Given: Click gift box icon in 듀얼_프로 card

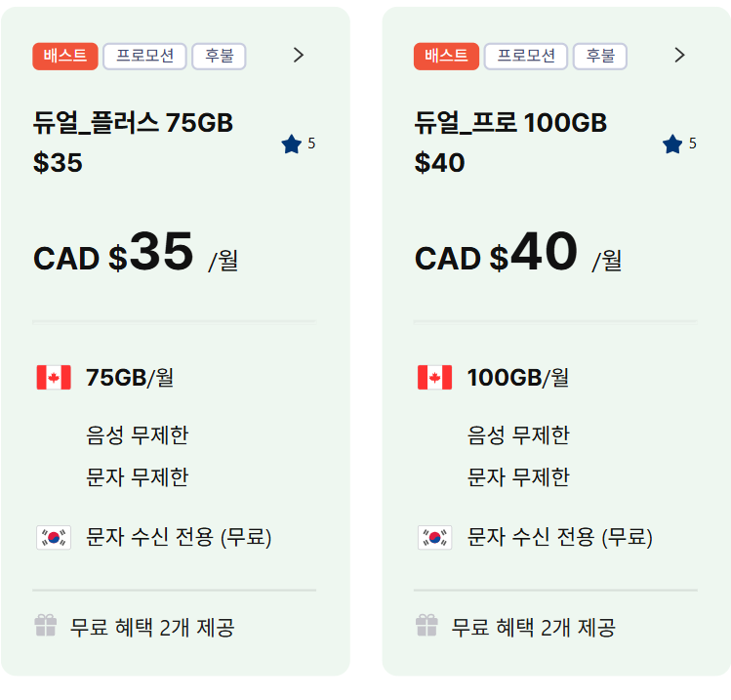Looking at the screenshot, I should point(426,626).
